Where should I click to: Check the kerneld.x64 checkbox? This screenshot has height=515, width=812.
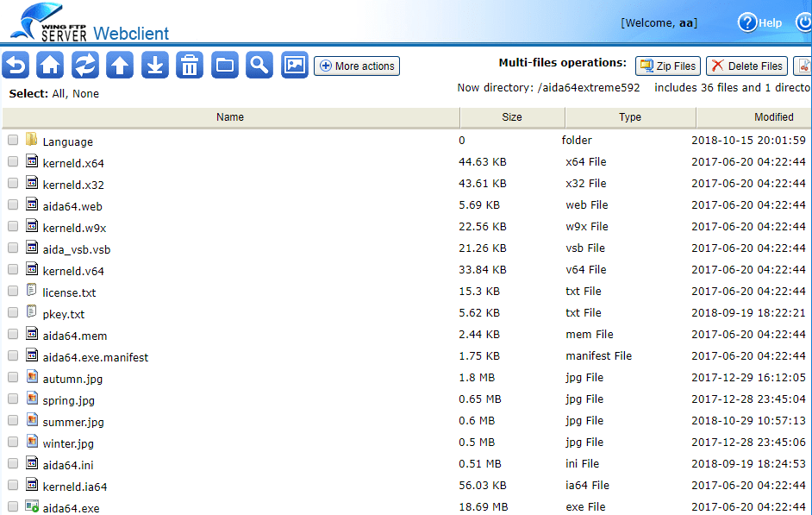13,161
